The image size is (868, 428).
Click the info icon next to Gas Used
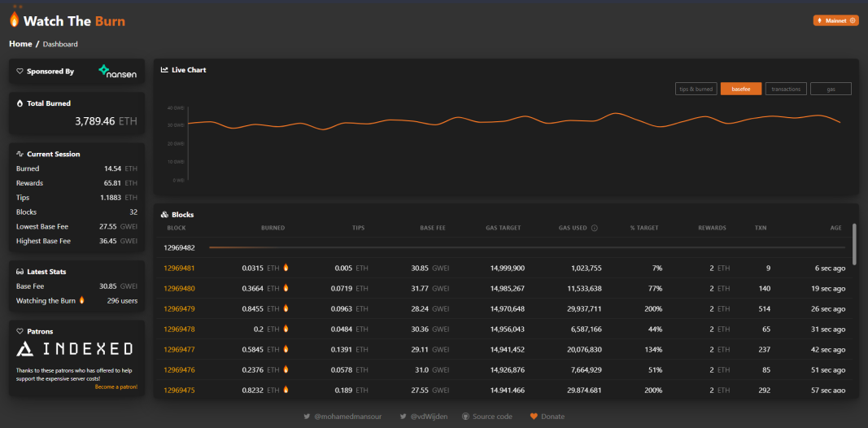[x=595, y=228]
